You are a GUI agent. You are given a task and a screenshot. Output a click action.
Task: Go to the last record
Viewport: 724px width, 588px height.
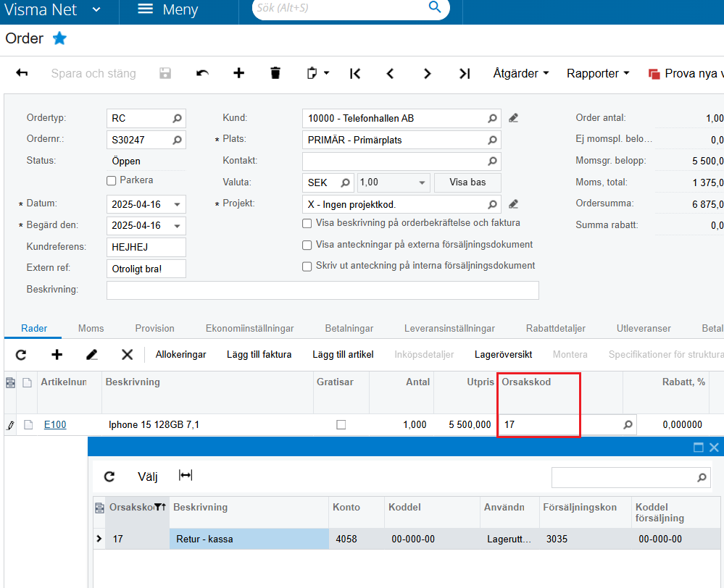pos(465,73)
